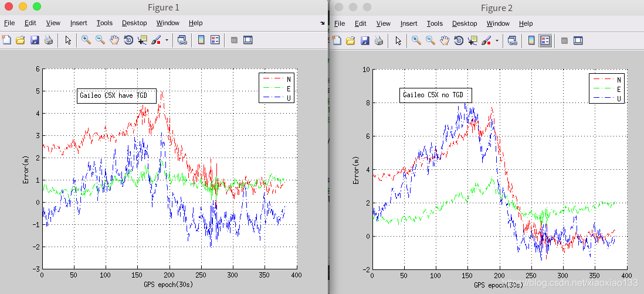Open Tools menu in Figure 2
The image size is (644, 294).
435,23
